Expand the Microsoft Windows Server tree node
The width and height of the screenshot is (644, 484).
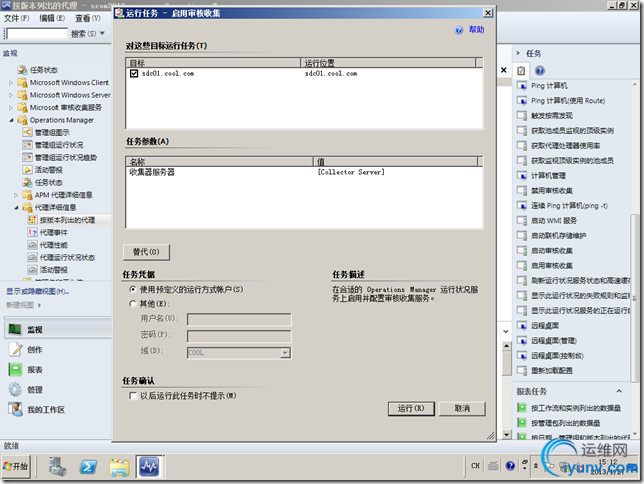click(x=11, y=95)
